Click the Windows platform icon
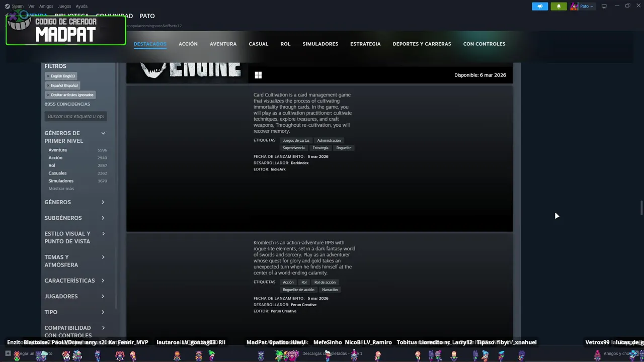Image resolution: width=644 pixels, height=362 pixels. point(258,75)
